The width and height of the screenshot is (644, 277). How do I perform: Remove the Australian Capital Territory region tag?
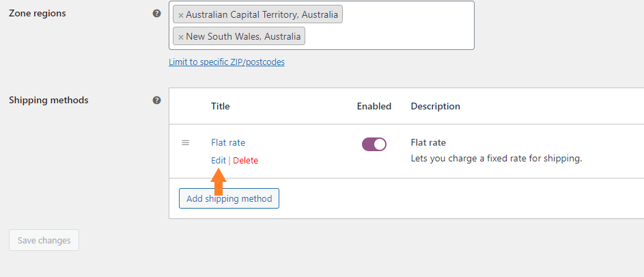point(181,15)
